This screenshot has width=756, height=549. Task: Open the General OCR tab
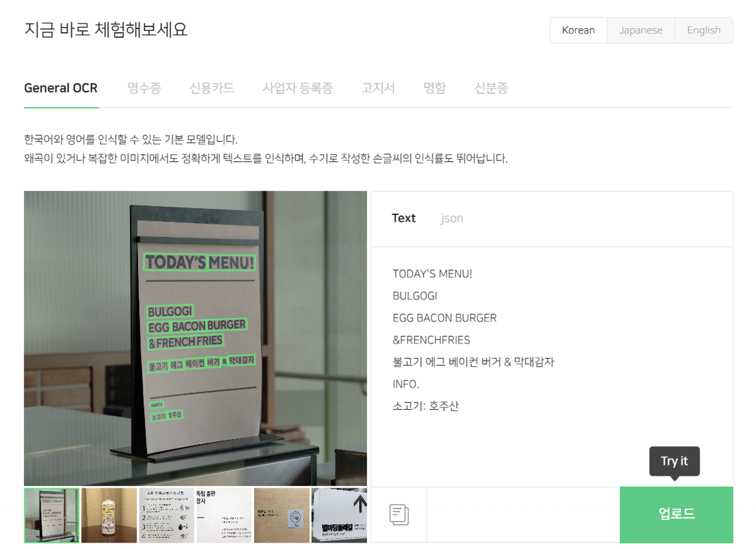pos(61,88)
